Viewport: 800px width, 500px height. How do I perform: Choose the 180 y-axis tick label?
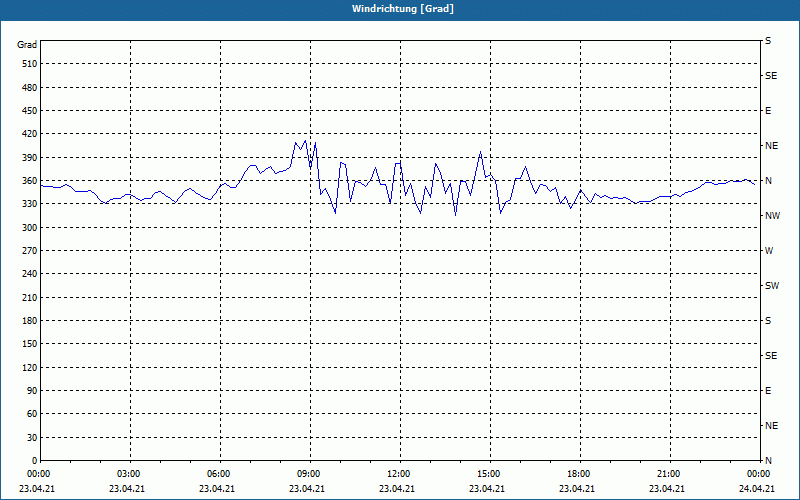[x=30, y=321]
